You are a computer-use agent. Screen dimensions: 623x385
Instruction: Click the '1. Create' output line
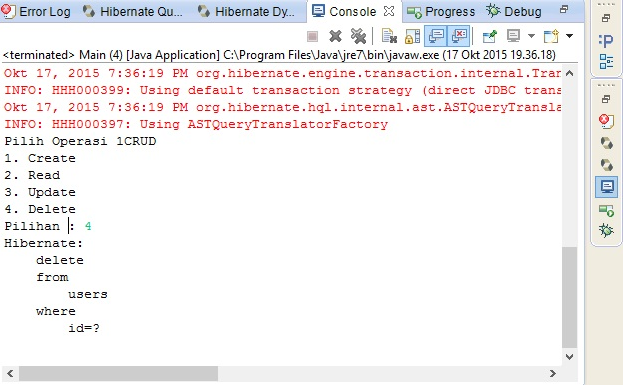(x=40, y=158)
